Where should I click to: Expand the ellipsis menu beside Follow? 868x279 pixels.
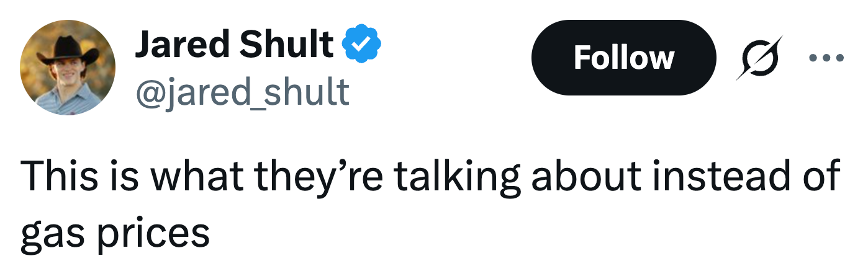[826, 58]
